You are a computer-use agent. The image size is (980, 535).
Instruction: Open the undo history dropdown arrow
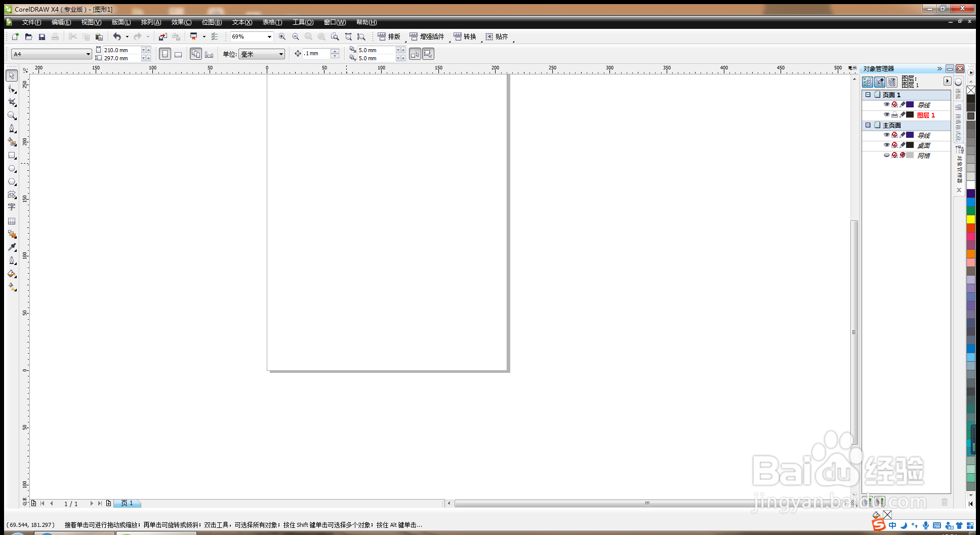127,36
